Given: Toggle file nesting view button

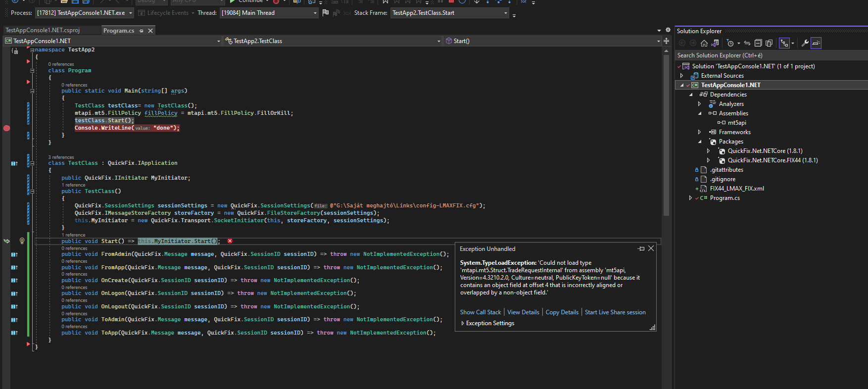Looking at the screenshot, I should (784, 43).
